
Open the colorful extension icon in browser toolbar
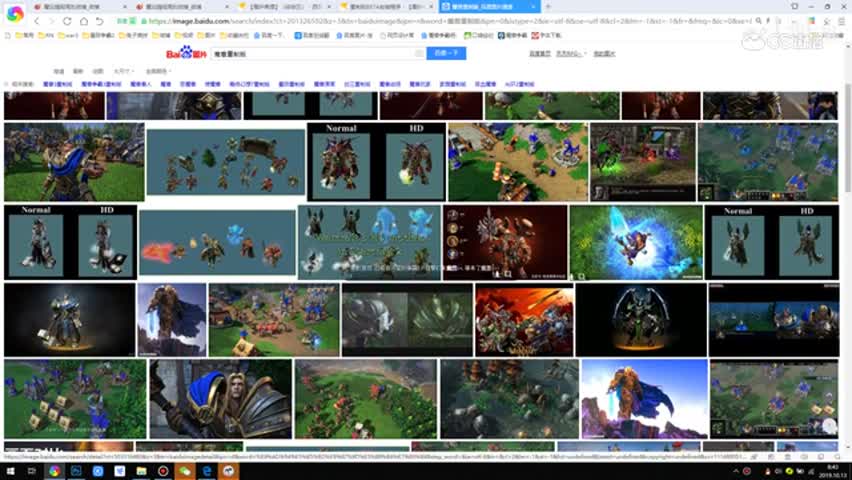point(811,21)
